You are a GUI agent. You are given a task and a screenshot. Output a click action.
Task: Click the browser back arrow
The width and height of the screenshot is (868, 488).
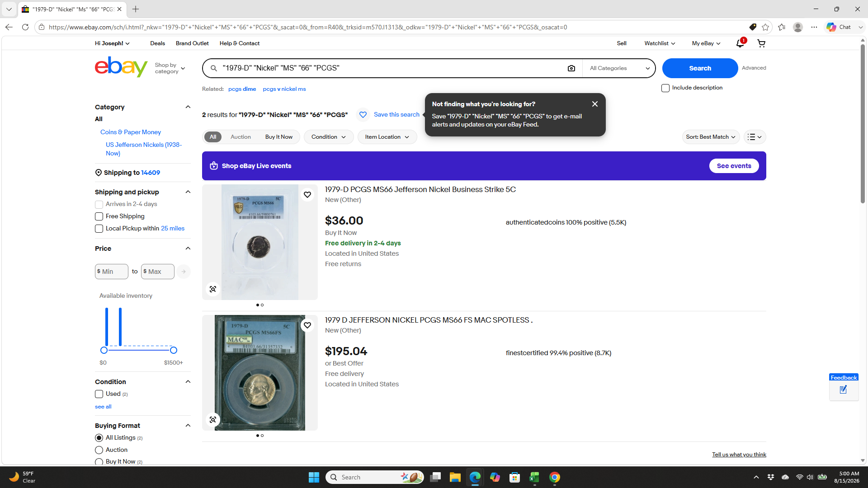tap(9, 27)
